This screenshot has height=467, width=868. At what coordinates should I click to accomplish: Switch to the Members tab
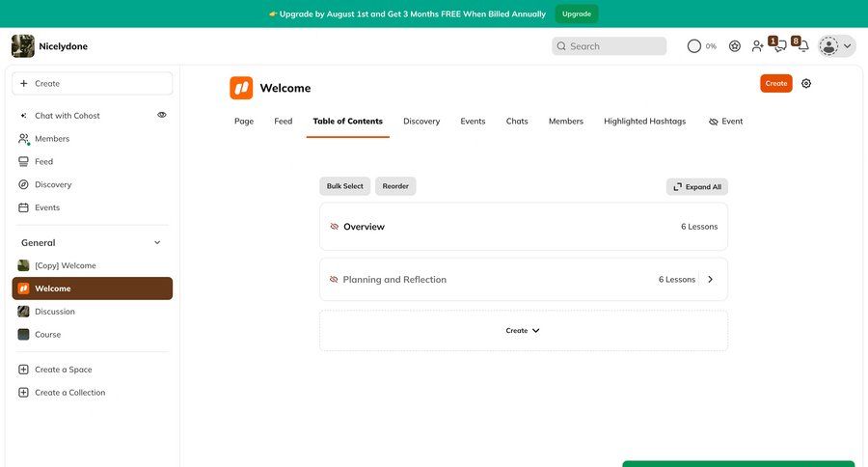pos(566,121)
